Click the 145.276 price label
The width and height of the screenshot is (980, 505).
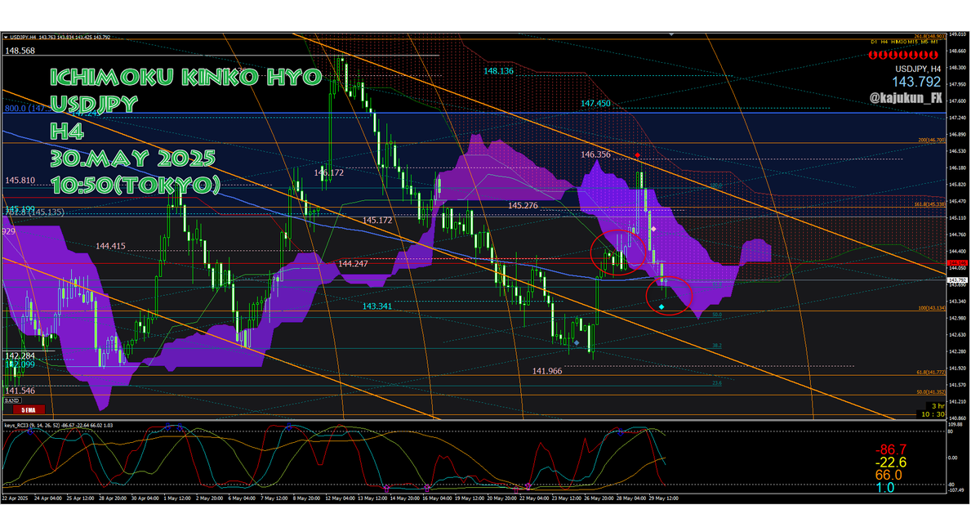pos(523,205)
